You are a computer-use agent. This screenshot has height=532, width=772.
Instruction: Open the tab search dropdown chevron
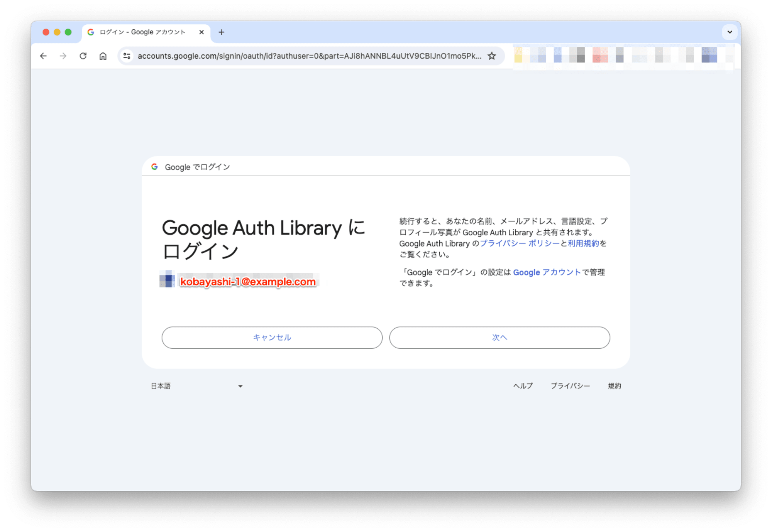coord(730,32)
